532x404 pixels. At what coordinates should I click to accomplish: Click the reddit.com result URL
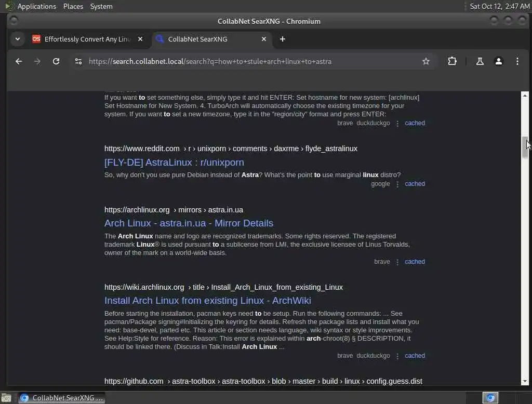click(x=231, y=149)
